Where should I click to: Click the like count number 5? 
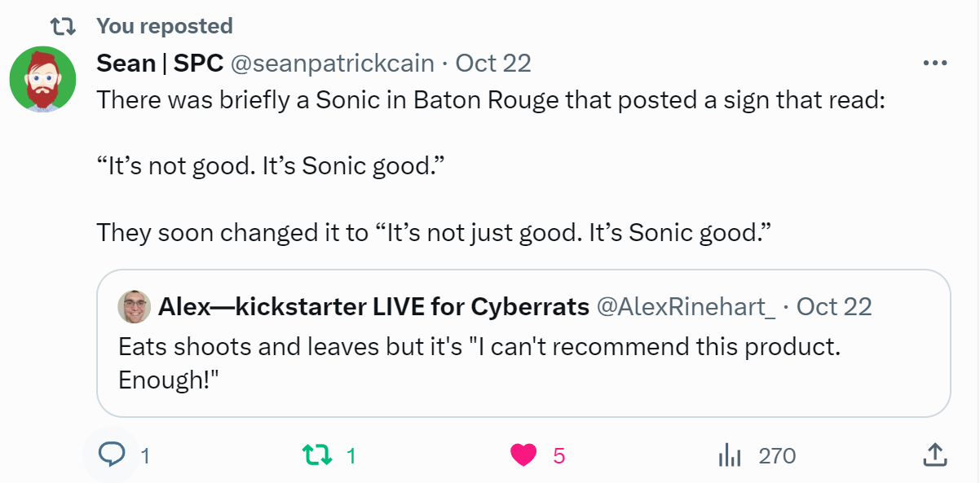tap(558, 456)
